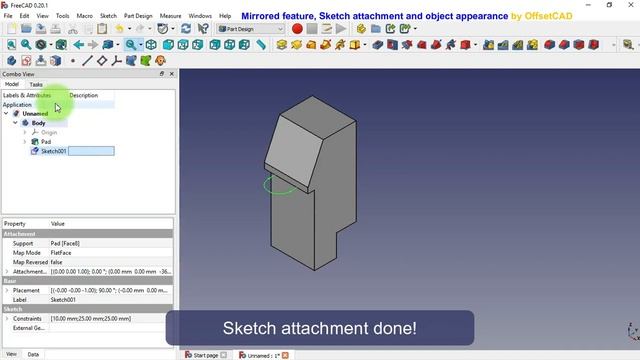This screenshot has height=360, width=640.
Task: Start macro recording with red circle
Action: point(297,29)
